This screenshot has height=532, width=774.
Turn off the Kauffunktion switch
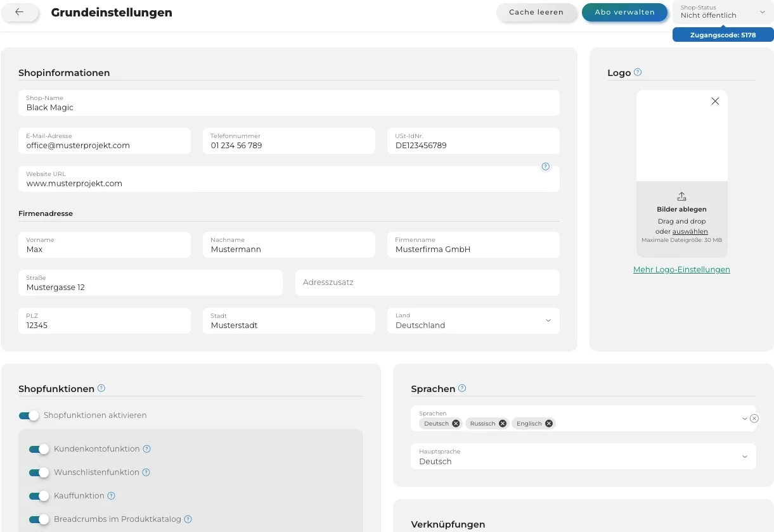click(x=39, y=496)
